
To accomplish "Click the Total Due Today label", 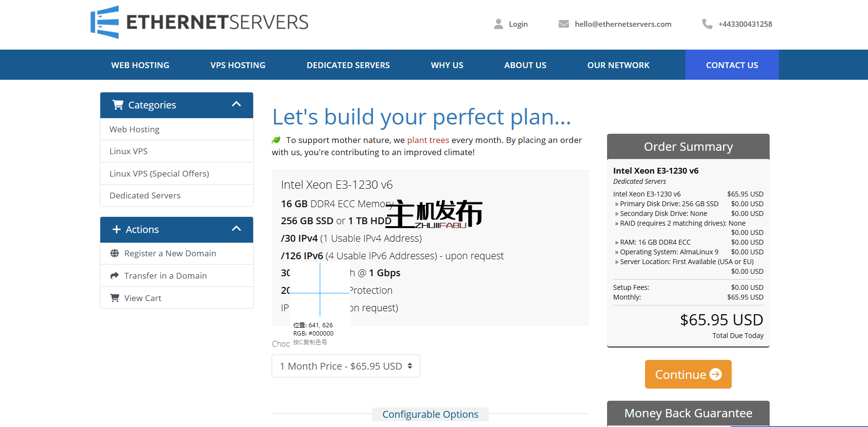I will click(738, 336).
